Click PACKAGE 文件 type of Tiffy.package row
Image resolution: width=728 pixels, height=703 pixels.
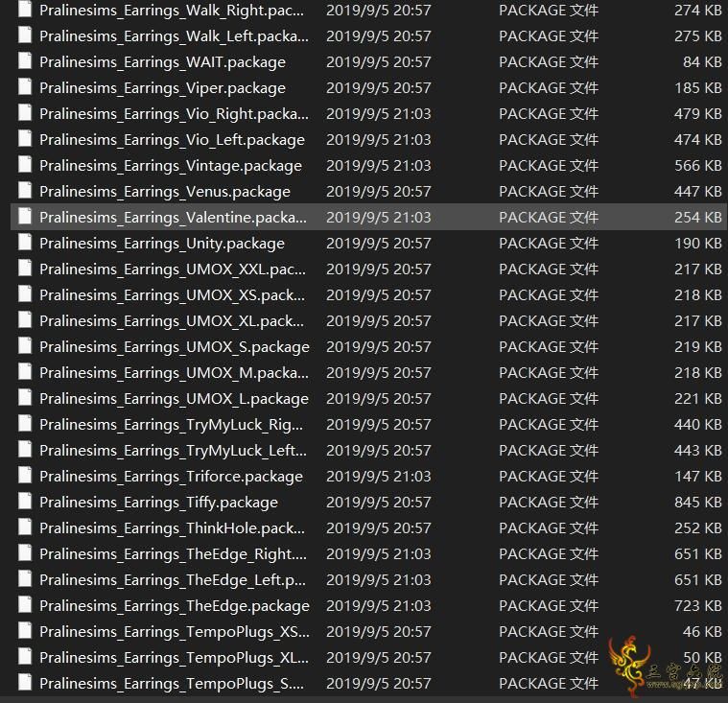[549, 503]
